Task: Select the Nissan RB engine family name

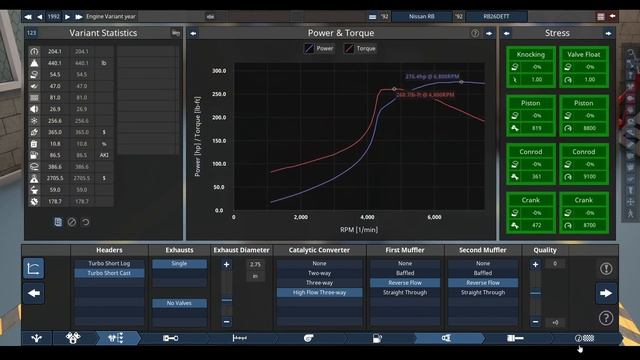Action: pos(422,17)
